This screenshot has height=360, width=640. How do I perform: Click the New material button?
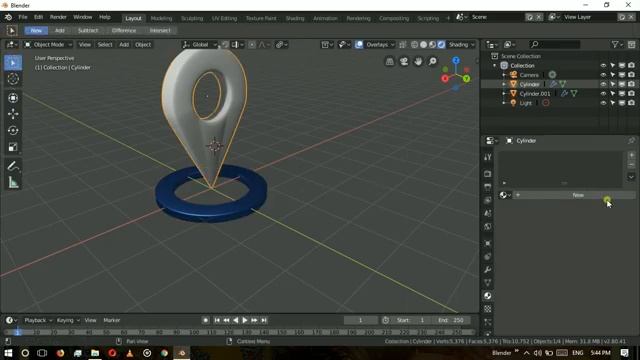575,195
